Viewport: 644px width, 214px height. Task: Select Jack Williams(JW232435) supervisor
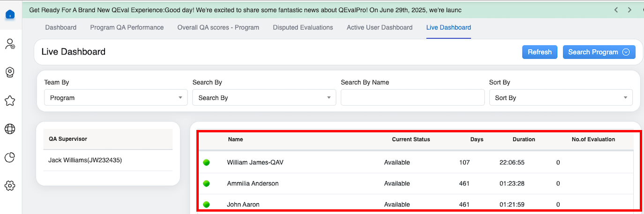85,160
